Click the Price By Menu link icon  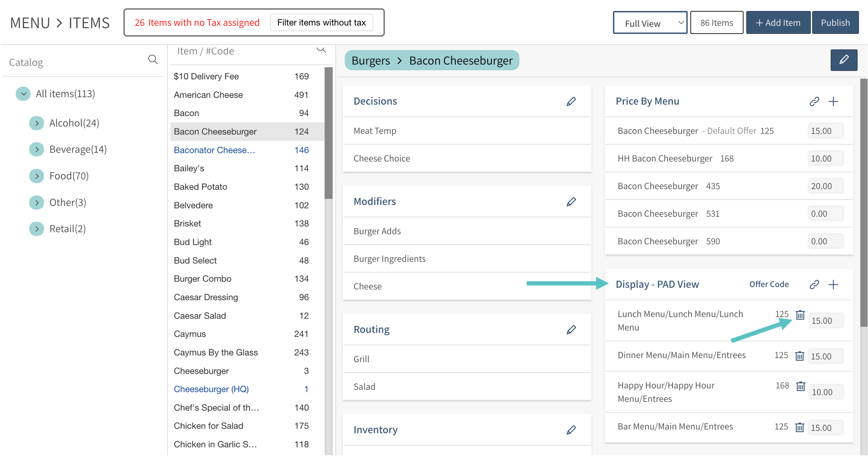click(x=814, y=101)
